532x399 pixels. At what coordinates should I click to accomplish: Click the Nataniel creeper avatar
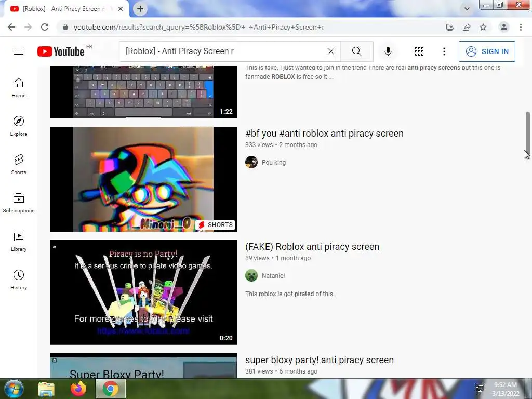(x=251, y=275)
